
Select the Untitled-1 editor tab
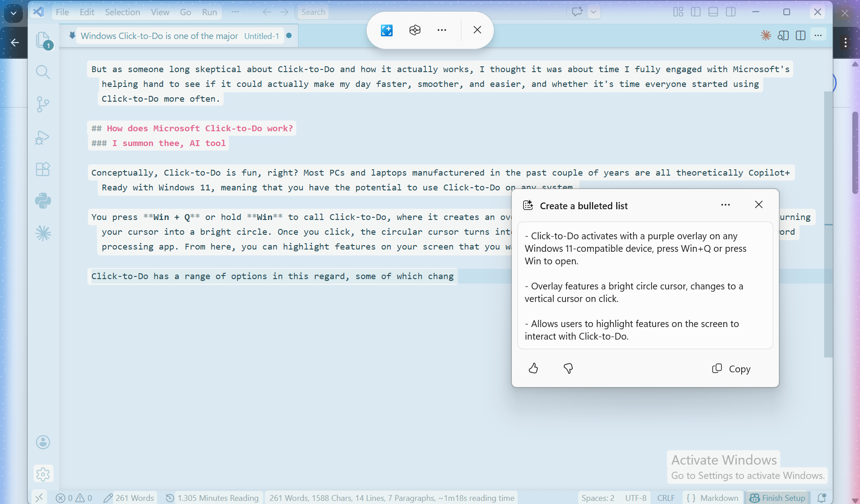tap(179, 36)
